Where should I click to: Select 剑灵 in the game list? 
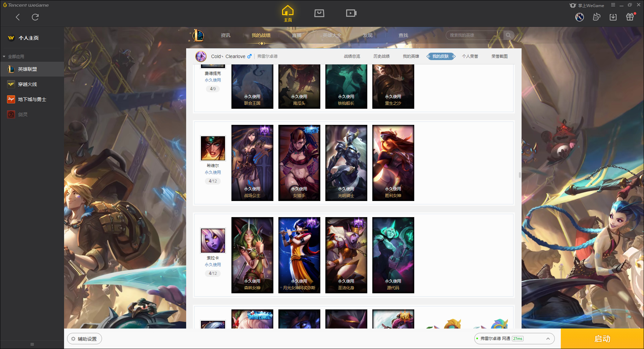(32, 114)
